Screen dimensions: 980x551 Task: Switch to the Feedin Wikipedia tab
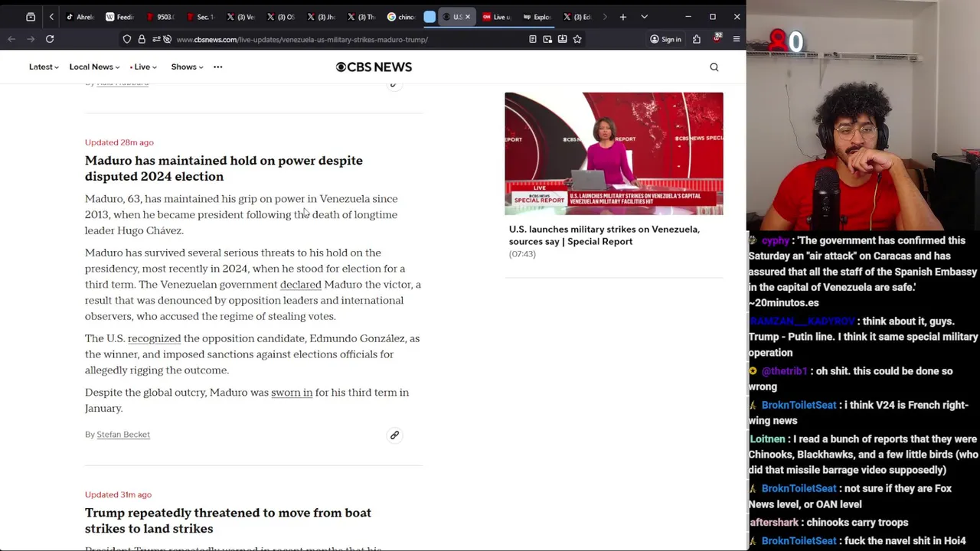tap(120, 17)
